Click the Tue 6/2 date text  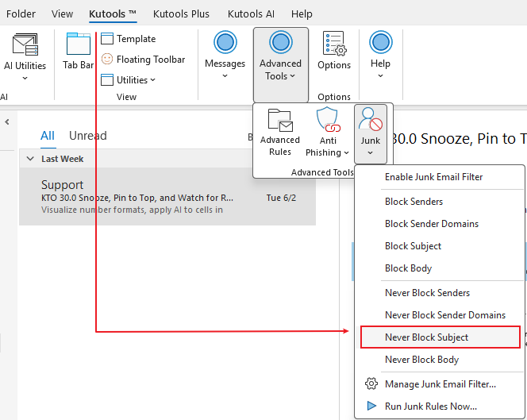[x=281, y=198]
